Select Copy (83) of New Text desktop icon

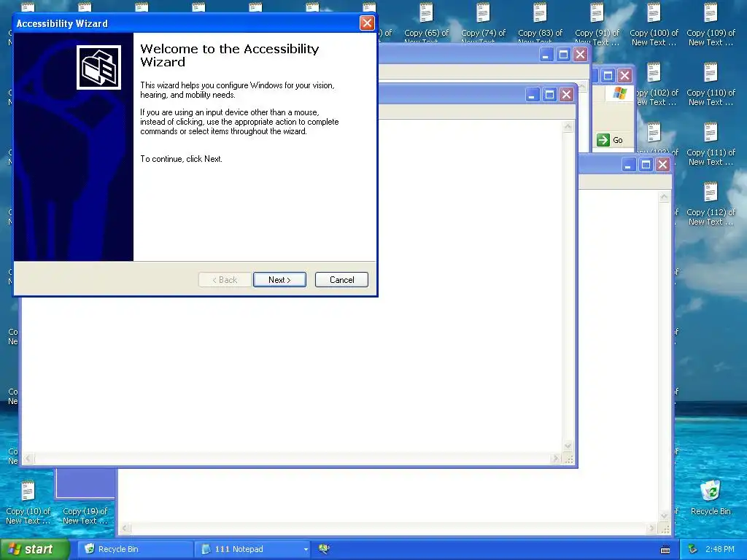540,23
